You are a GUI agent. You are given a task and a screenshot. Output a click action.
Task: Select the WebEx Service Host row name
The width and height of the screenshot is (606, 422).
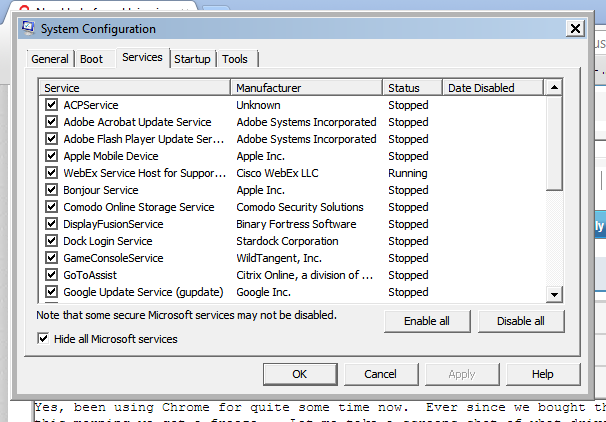[145, 173]
